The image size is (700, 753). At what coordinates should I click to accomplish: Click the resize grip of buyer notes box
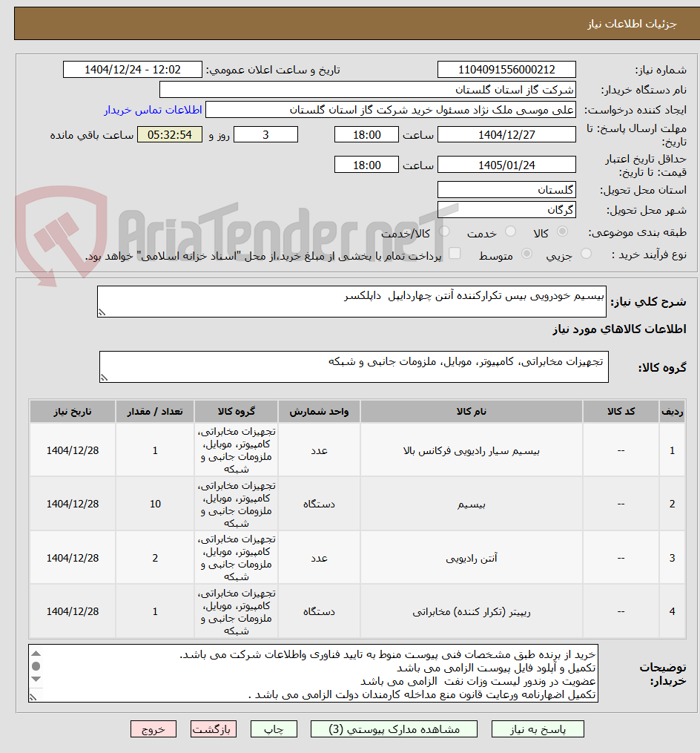point(33,697)
